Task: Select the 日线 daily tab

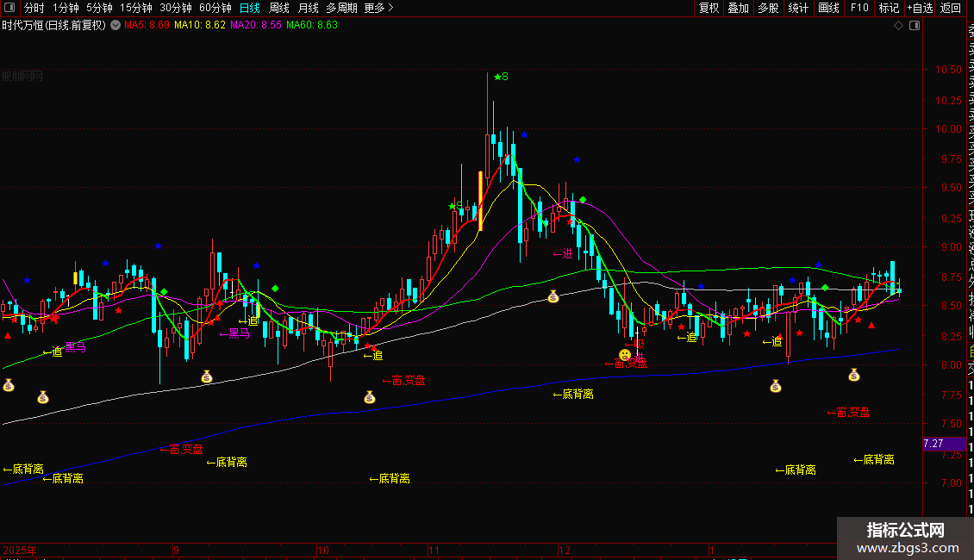Action: click(x=250, y=8)
